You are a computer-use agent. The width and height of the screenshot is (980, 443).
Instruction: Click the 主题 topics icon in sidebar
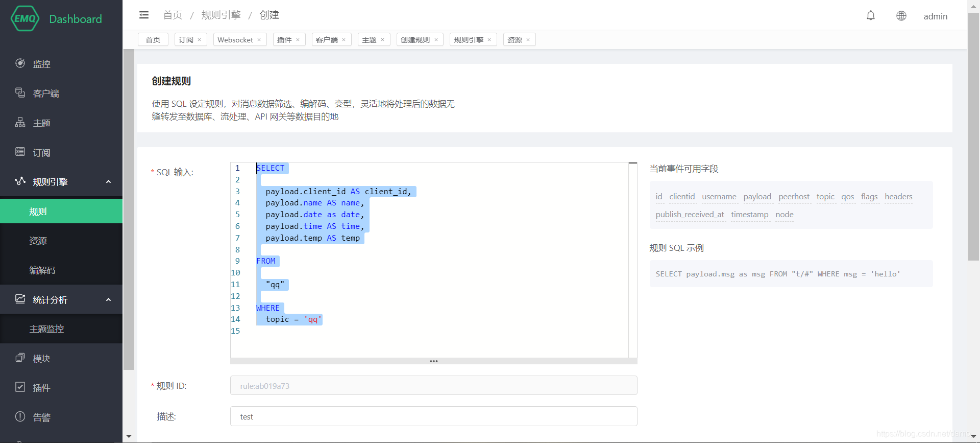click(20, 123)
